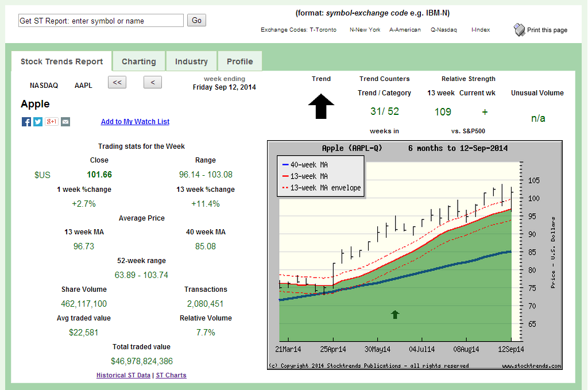Click the red 13-week MA legend swatch

pos(285,176)
